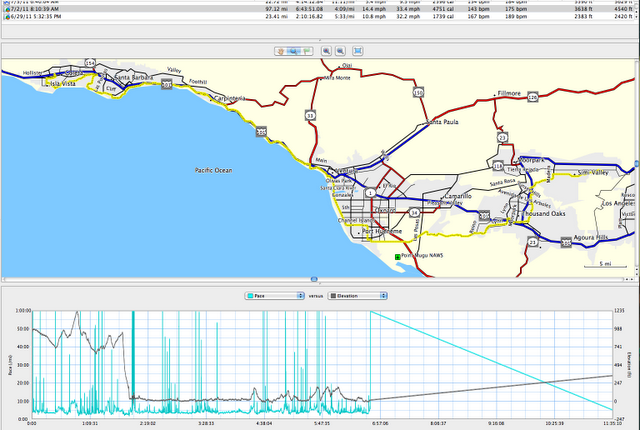The width and height of the screenshot is (640, 430).
Task: Click the 6/29/11 activity row icon
Action: click(x=7, y=17)
